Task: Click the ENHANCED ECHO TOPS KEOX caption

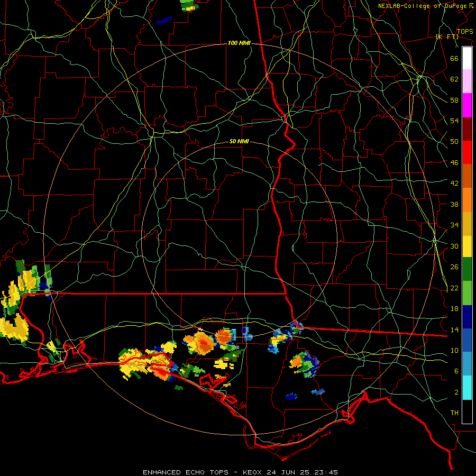Action: (240, 472)
